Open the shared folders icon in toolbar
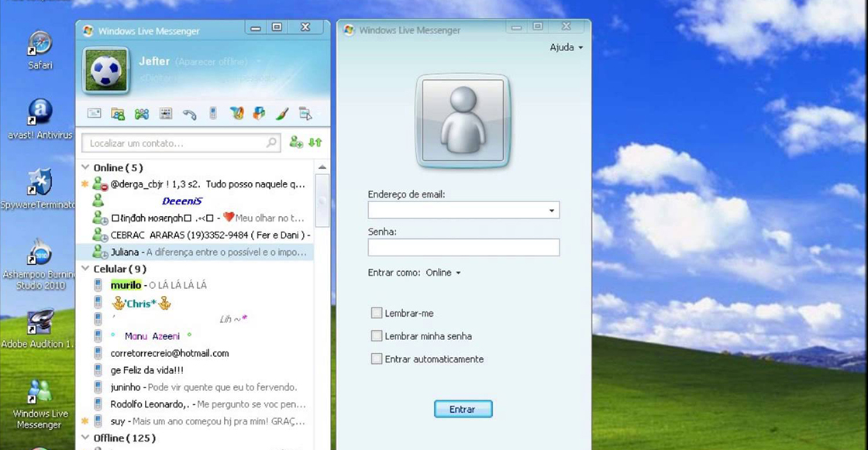Viewport: 868px width, 450px height. click(118, 114)
